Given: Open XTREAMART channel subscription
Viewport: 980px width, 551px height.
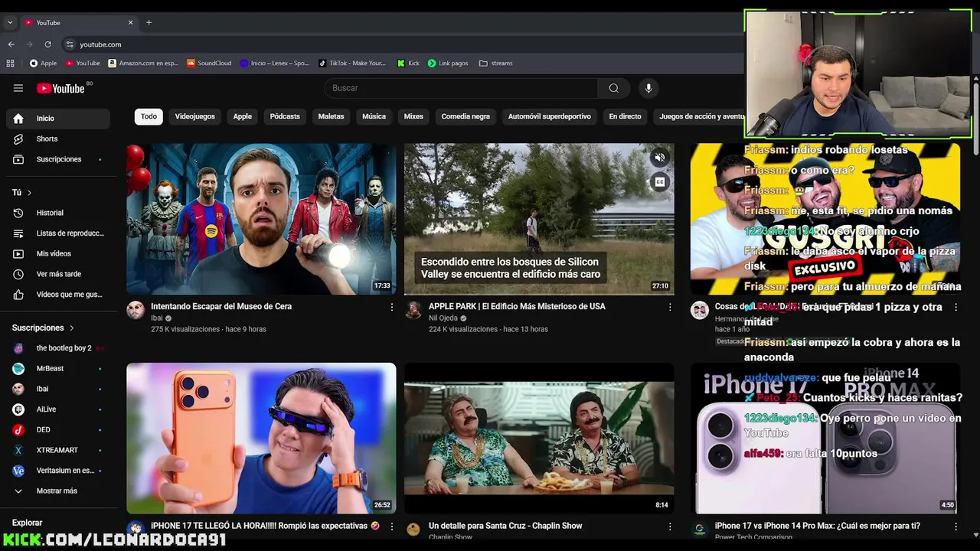Looking at the screenshot, I should pos(58,450).
